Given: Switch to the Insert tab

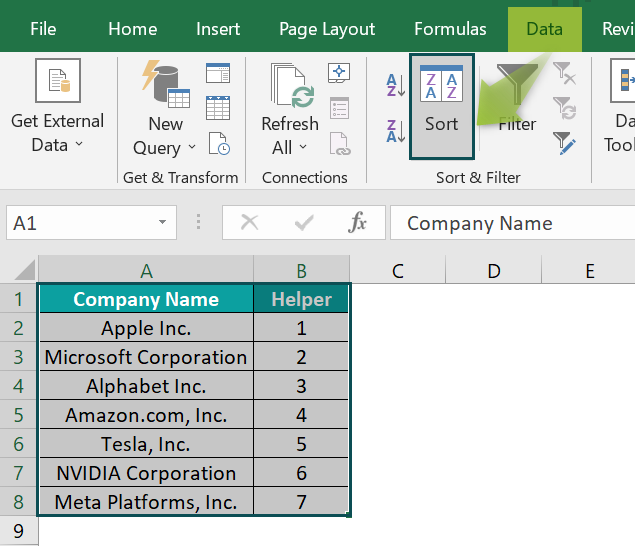Looking at the screenshot, I should [218, 29].
